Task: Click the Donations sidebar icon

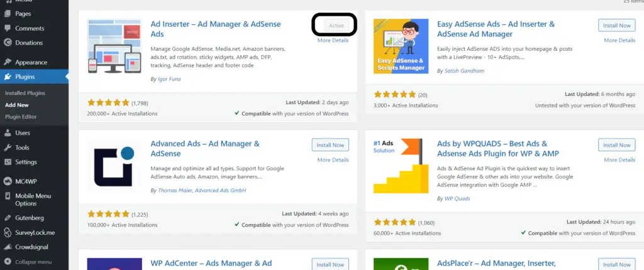Action: 8,43
